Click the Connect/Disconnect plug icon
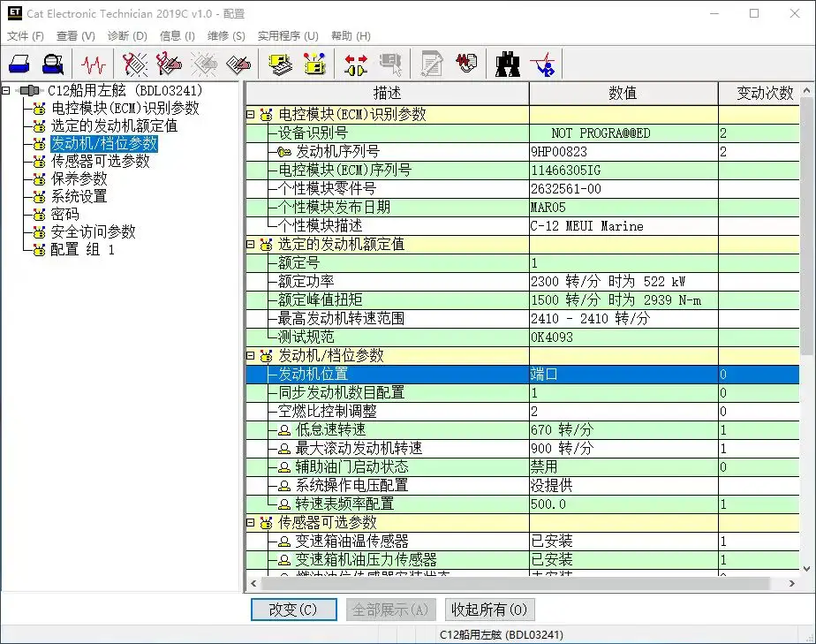Image resolution: width=816 pixels, height=644 pixels. (x=356, y=64)
